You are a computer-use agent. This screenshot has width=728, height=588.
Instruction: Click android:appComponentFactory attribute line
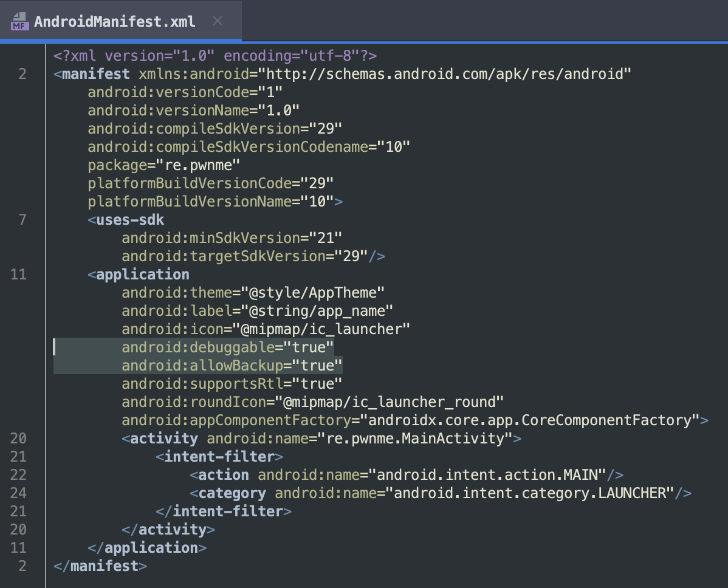(410, 420)
